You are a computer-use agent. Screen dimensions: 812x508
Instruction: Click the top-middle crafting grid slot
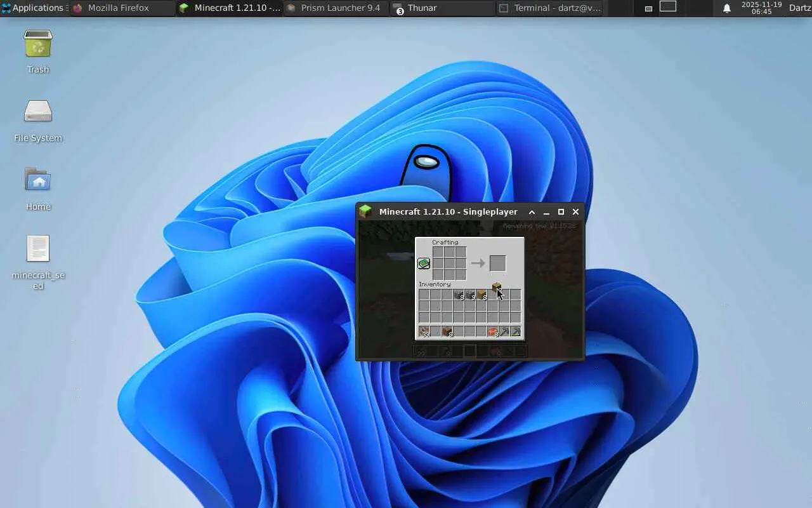tap(449, 252)
